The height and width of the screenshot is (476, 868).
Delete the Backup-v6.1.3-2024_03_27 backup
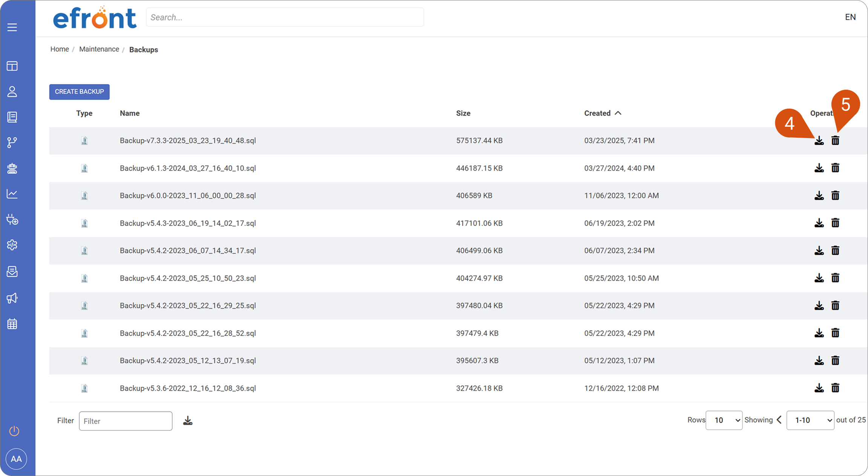(x=836, y=168)
